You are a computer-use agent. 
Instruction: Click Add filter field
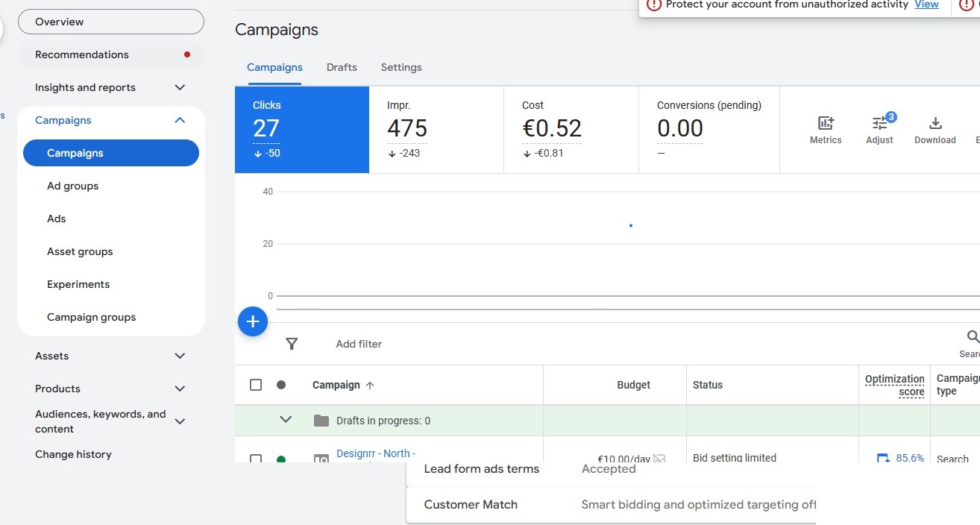point(359,344)
